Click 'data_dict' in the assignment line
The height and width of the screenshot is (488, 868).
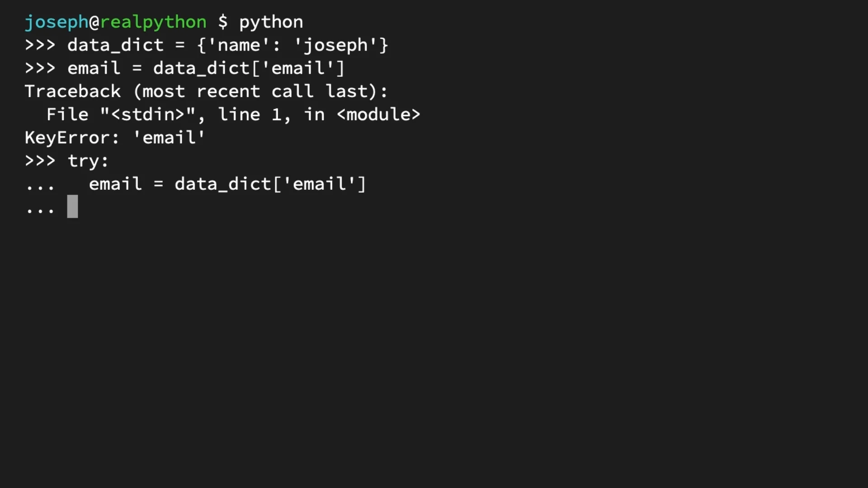coord(115,45)
